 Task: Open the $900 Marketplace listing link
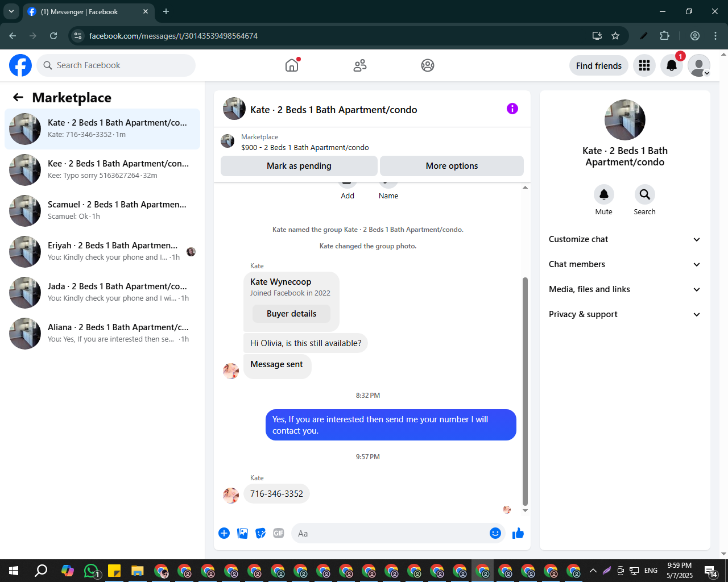point(305,147)
